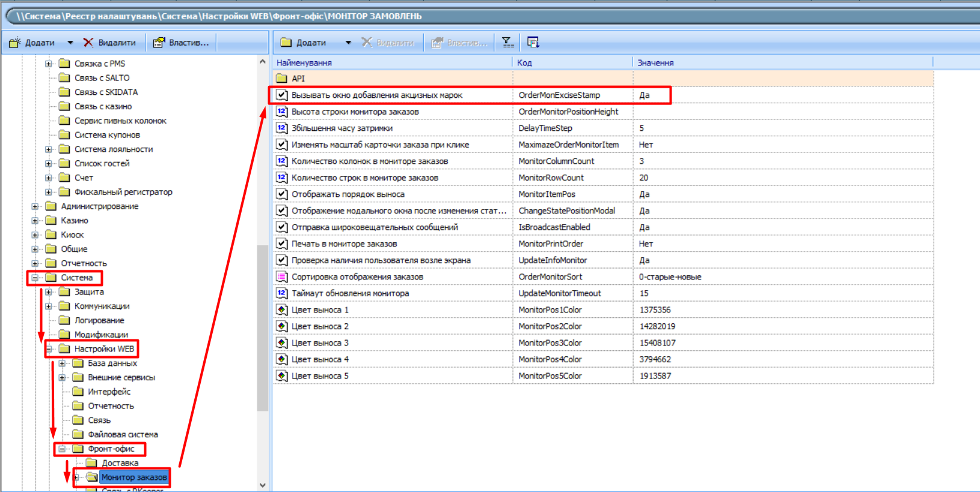The height and width of the screenshot is (492, 980).
Task: Click the list view icon next to filter
Action: click(x=533, y=42)
